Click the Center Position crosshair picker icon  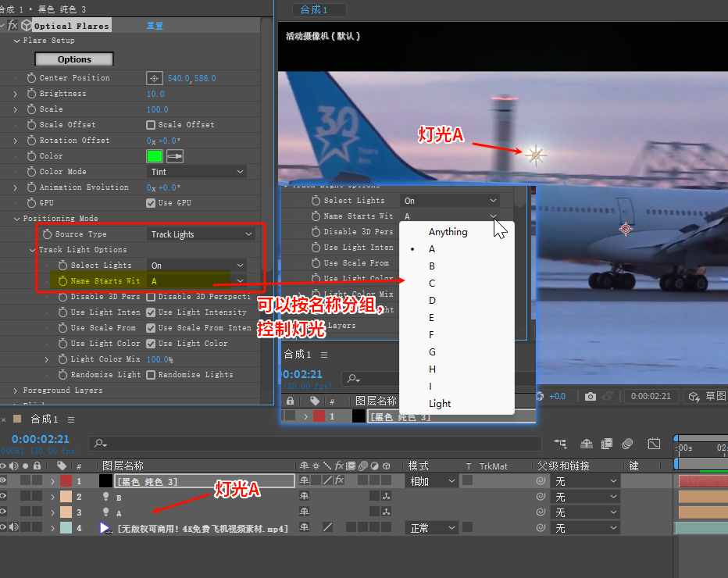154,78
